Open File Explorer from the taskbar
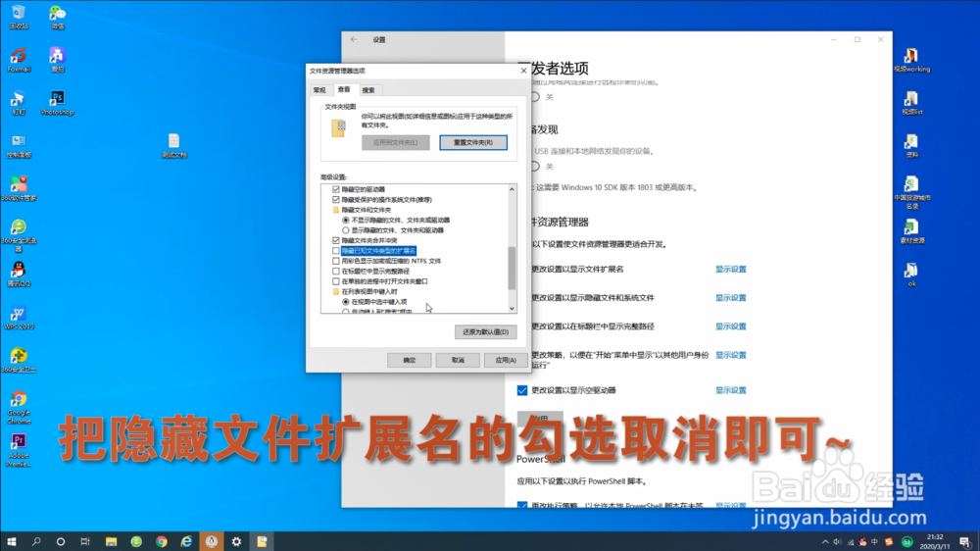The image size is (980, 551). tap(111, 541)
